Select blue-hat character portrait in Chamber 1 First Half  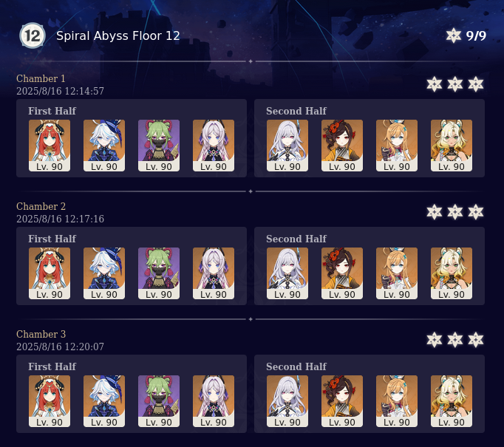point(104,146)
